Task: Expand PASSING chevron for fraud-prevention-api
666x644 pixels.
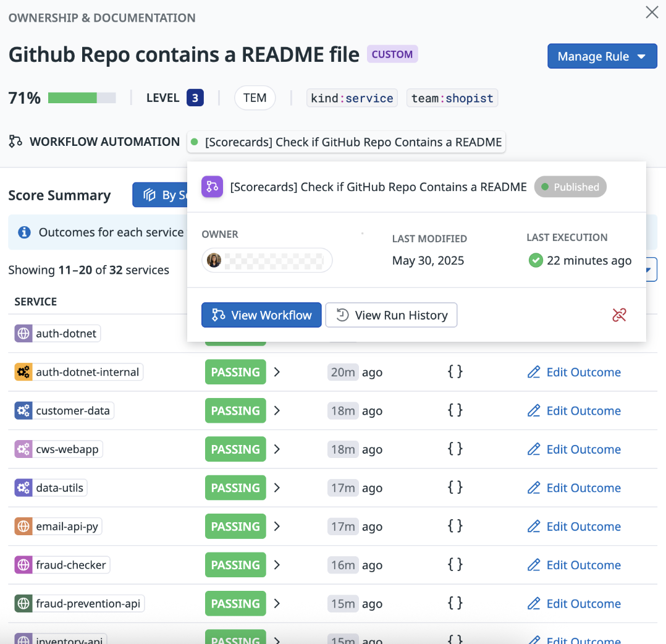Action: coord(277,604)
